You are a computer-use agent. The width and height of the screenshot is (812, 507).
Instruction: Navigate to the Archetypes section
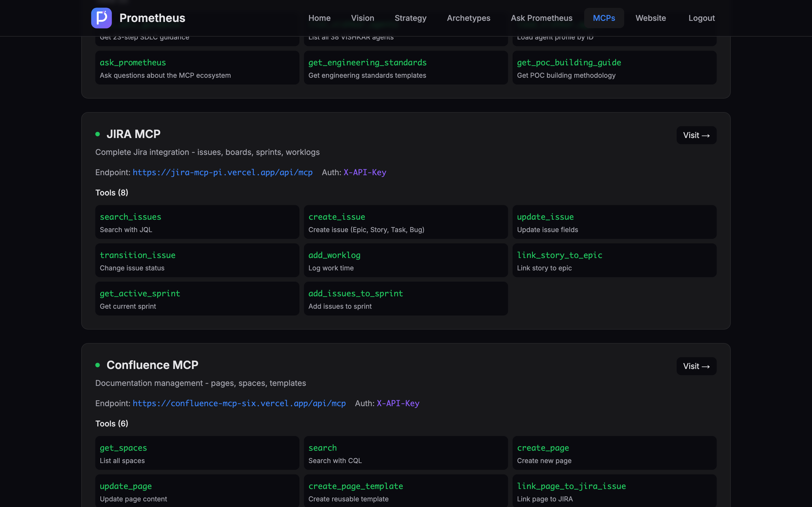click(x=469, y=18)
